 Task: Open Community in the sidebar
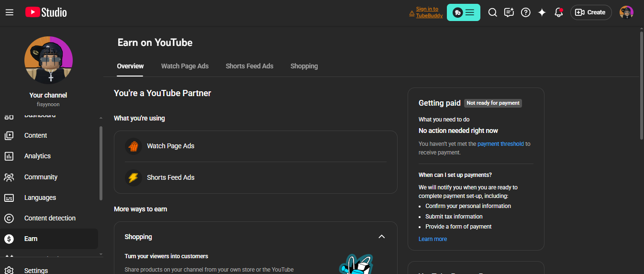49,177
